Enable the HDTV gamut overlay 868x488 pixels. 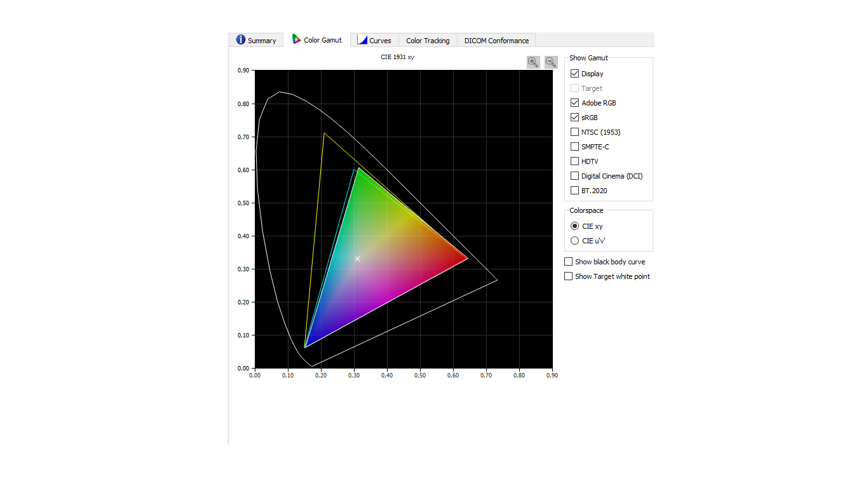(575, 161)
